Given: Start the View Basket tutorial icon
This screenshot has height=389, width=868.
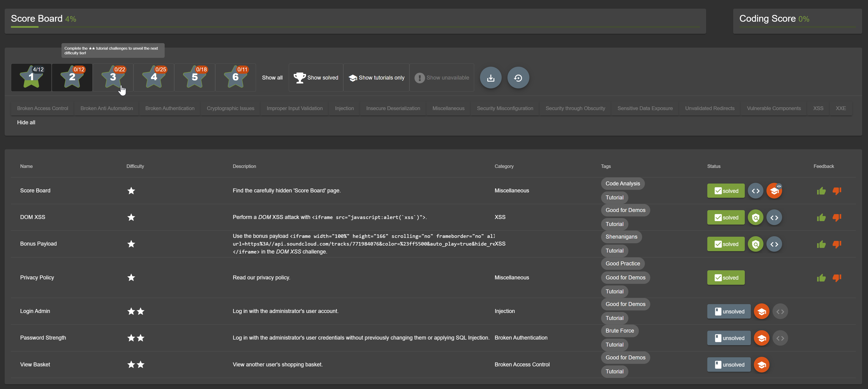Looking at the screenshot, I should click(762, 365).
